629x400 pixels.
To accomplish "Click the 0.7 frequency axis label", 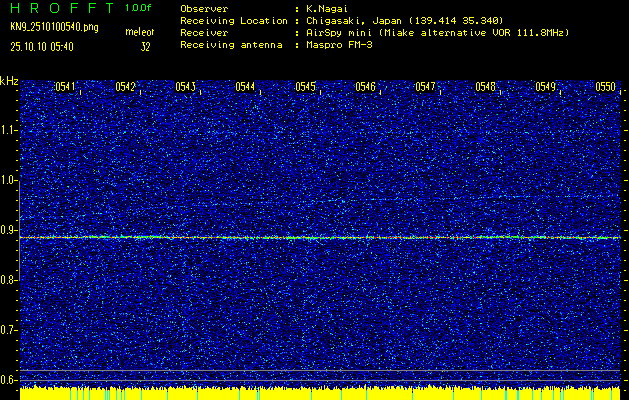I will tap(9, 329).
